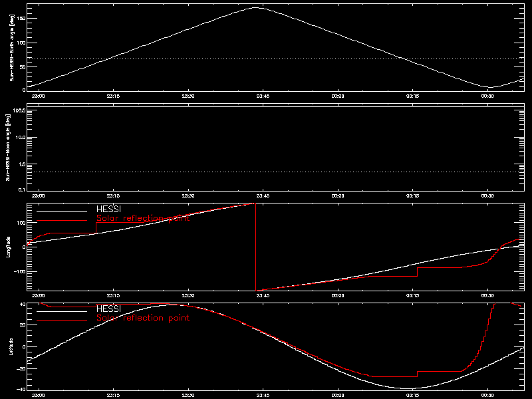532x399 pixels.
Task: Select HESSI legend text in Longitude plot
Action: coord(108,209)
